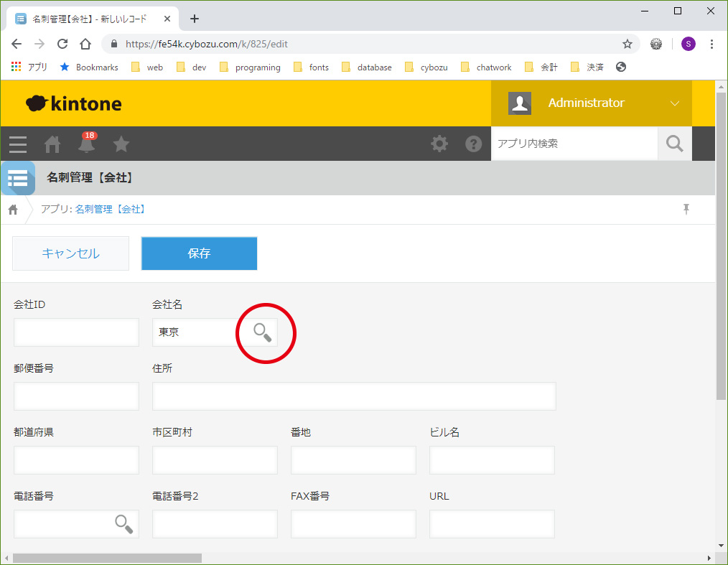Open the Bookmarks bar item

[x=89, y=67]
